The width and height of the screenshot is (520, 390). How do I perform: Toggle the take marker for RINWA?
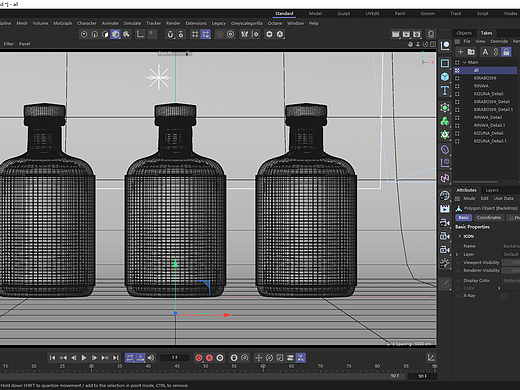[457, 86]
